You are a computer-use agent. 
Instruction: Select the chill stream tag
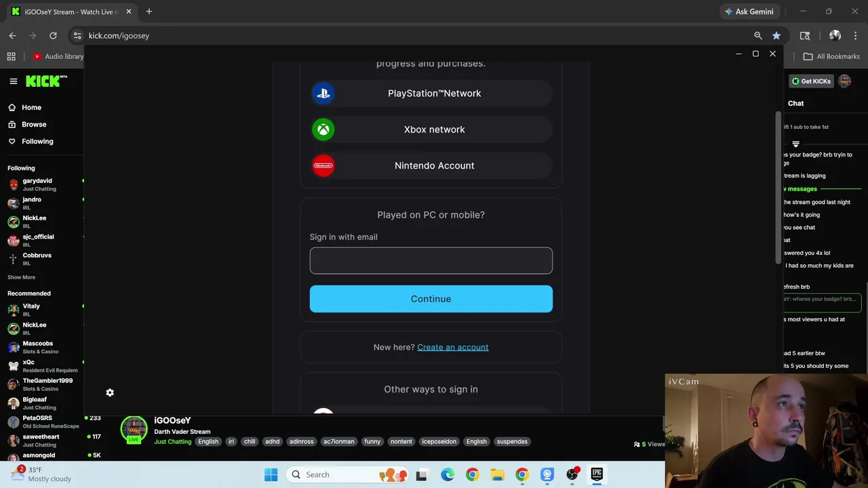pos(250,441)
